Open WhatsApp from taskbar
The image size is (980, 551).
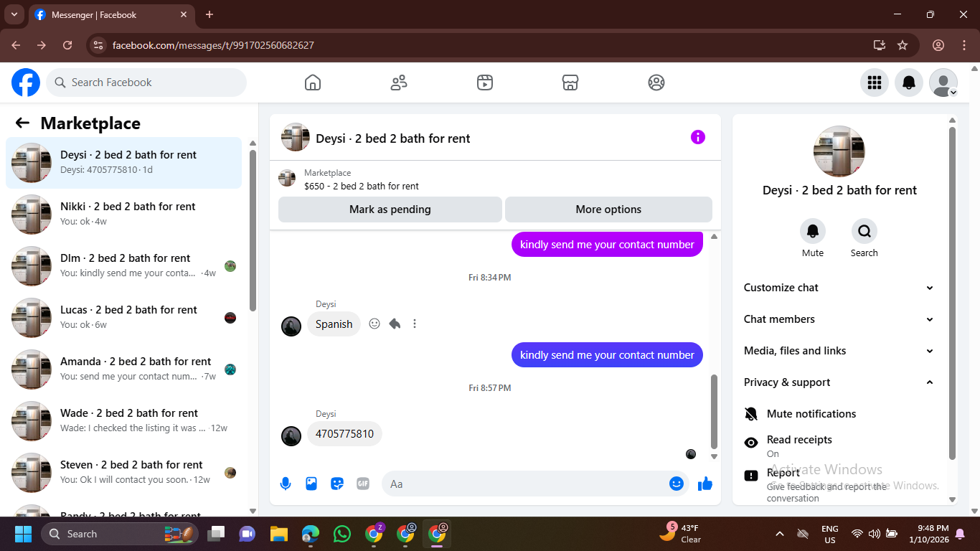point(342,534)
